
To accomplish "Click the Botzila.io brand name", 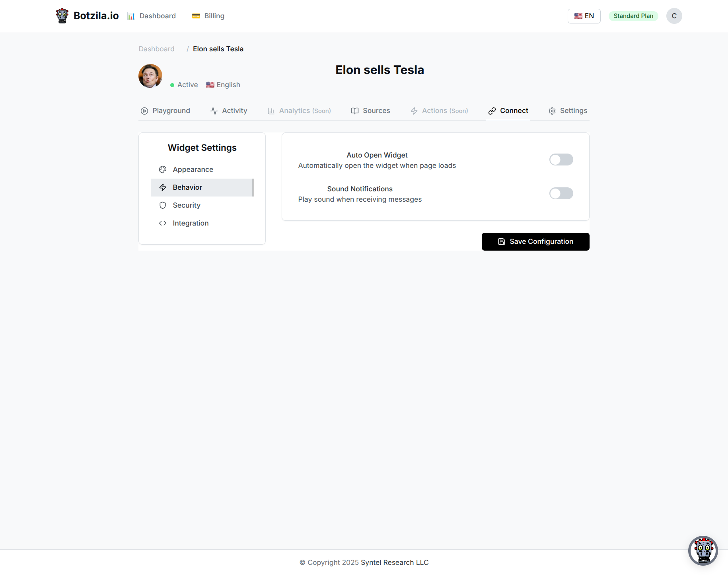I will [96, 16].
